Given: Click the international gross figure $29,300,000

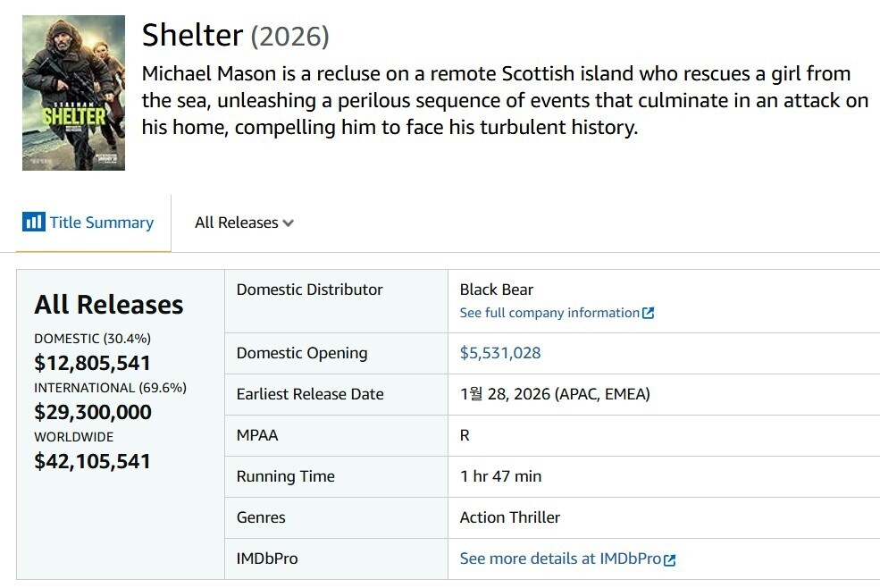Looking at the screenshot, I should click(92, 412).
